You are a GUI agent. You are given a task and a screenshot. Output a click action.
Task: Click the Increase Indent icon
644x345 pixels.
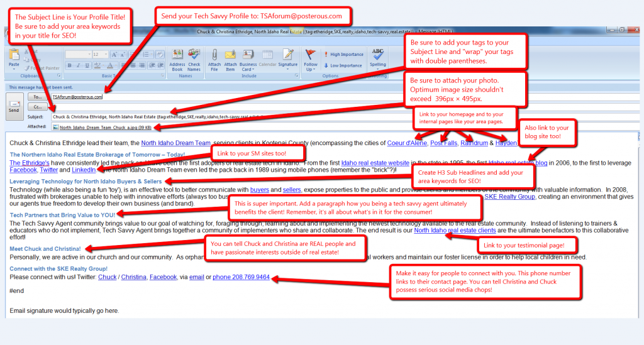[x=160, y=65]
